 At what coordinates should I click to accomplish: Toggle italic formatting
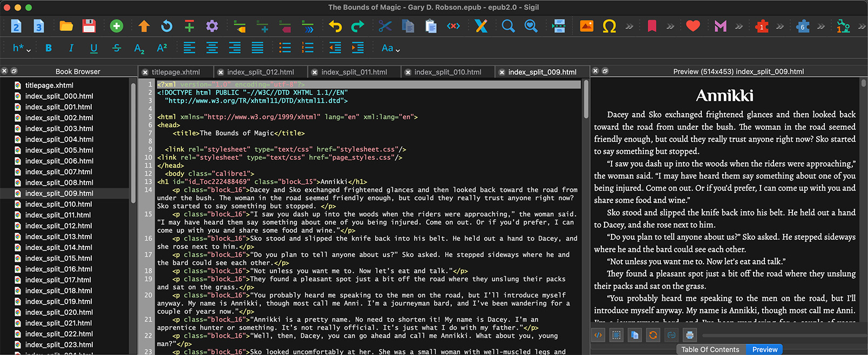coord(71,48)
